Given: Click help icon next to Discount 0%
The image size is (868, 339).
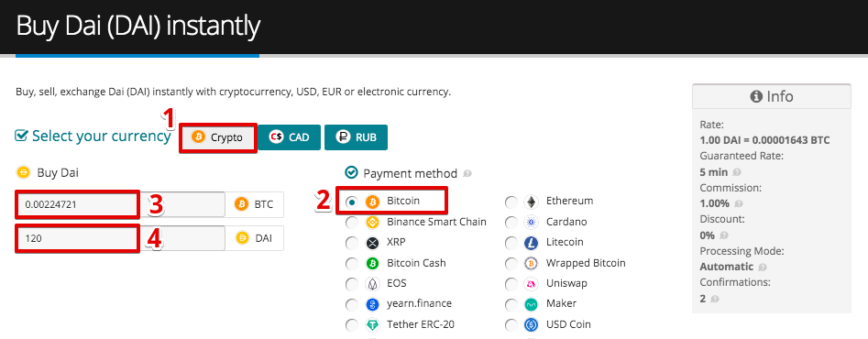Looking at the screenshot, I should 723,235.
